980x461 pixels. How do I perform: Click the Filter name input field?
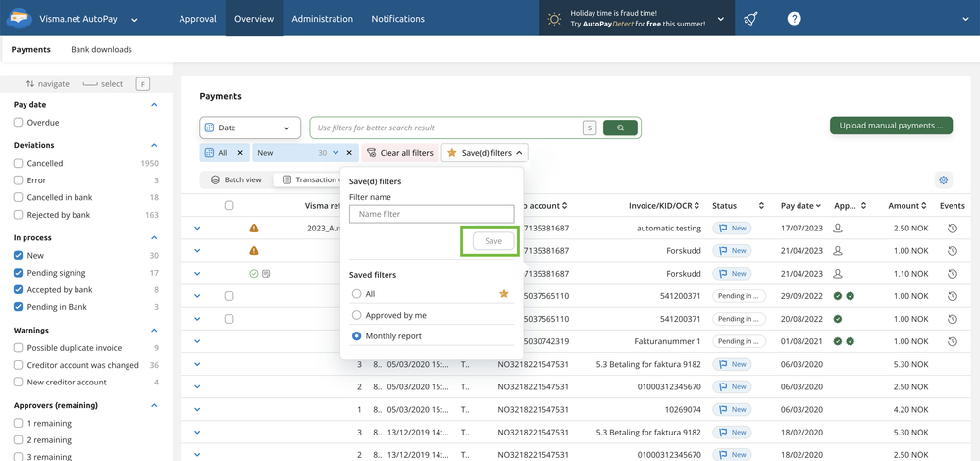click(432, 214)
